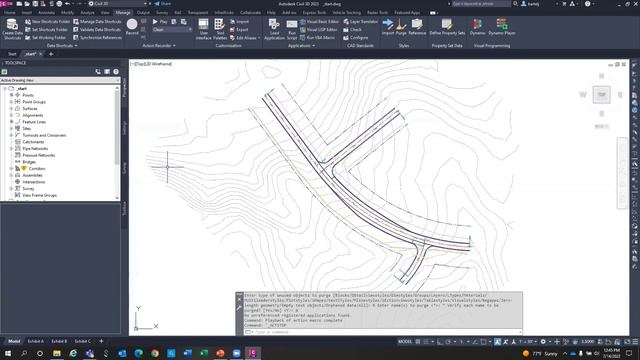Image resolution: width=640 pixels, height=360 pixels.
Task: Click the Play action macro button
Action: tap(160, 22)
